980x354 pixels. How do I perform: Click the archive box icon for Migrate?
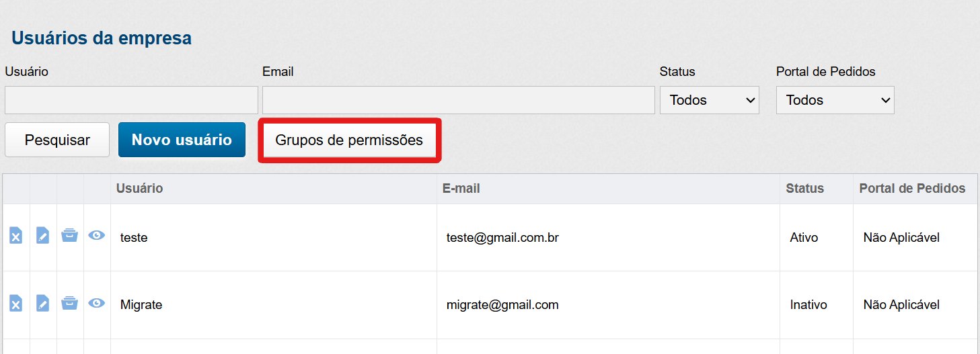click(69, 304)
